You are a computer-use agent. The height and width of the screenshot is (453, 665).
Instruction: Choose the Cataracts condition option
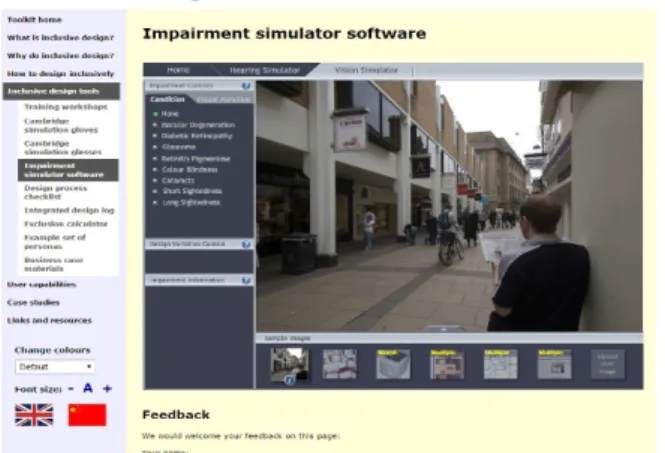point(178,180)
